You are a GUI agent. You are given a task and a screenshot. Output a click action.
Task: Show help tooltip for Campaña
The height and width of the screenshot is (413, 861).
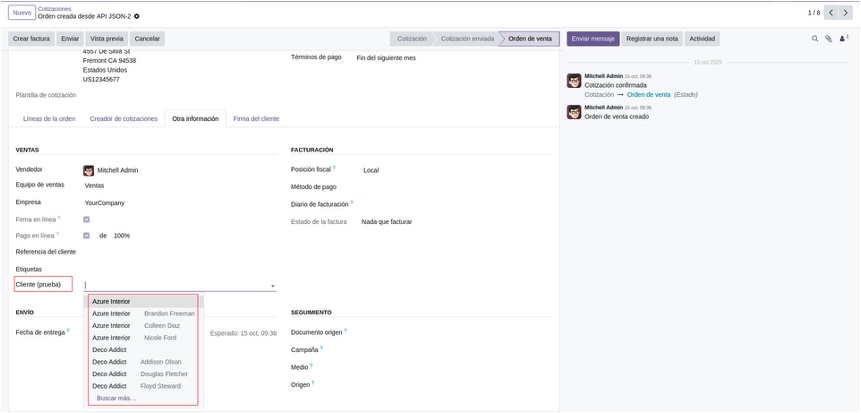(321, 347)
